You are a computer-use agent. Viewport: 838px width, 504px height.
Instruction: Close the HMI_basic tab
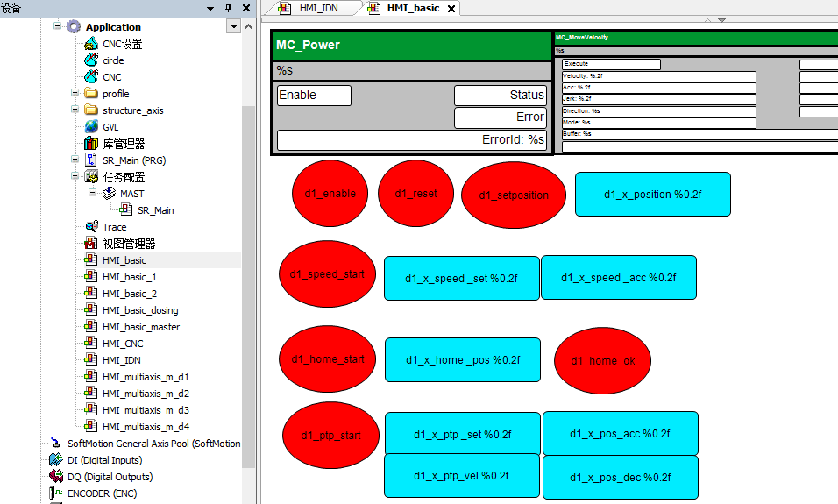click(451, 9)
